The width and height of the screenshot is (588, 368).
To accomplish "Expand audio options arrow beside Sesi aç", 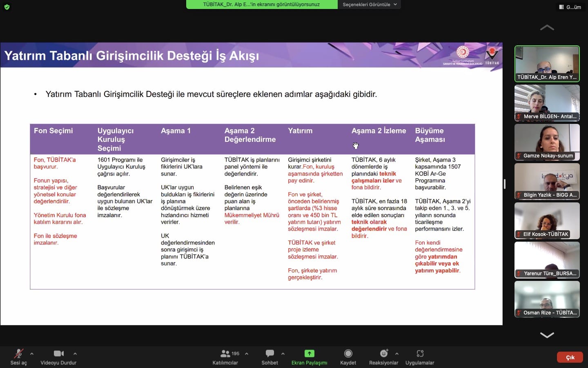I will coord(32,354).
